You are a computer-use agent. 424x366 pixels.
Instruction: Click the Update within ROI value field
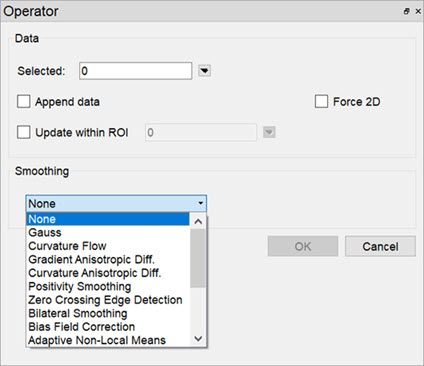pyautogui.click(x=201, y=132)
